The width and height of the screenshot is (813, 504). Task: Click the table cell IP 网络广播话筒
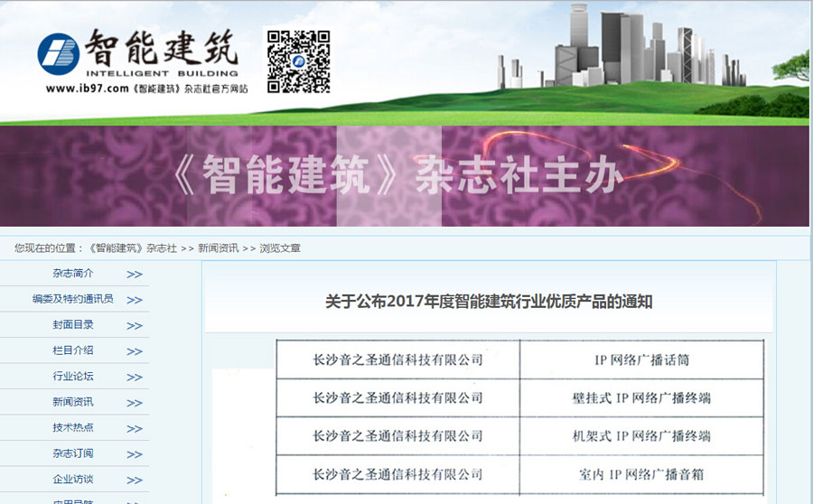642,359
